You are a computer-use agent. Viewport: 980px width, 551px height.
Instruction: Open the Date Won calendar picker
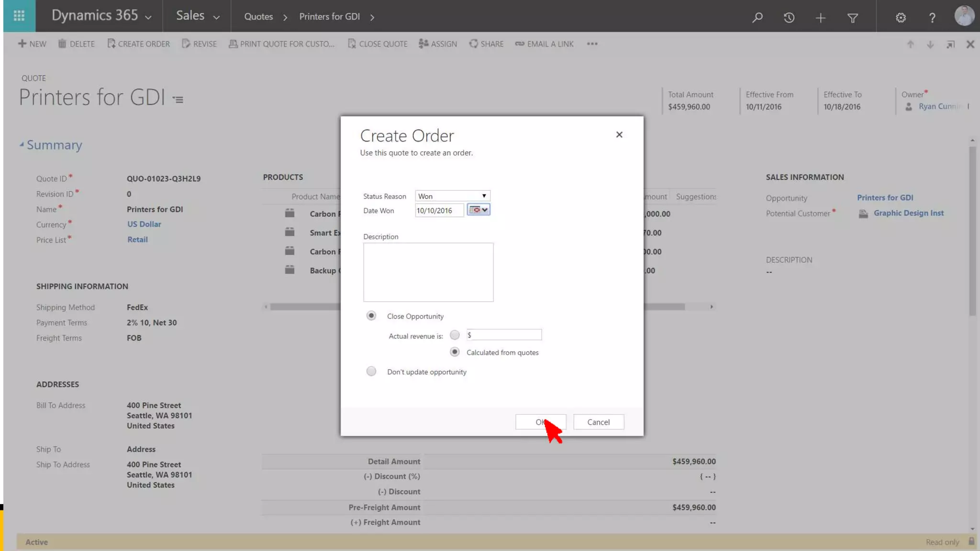coord(479,210)
